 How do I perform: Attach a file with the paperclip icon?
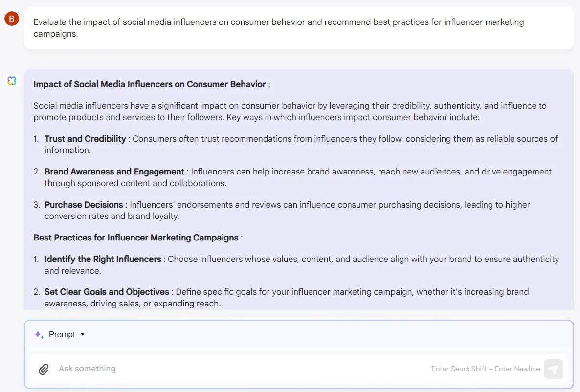(44, 369)
